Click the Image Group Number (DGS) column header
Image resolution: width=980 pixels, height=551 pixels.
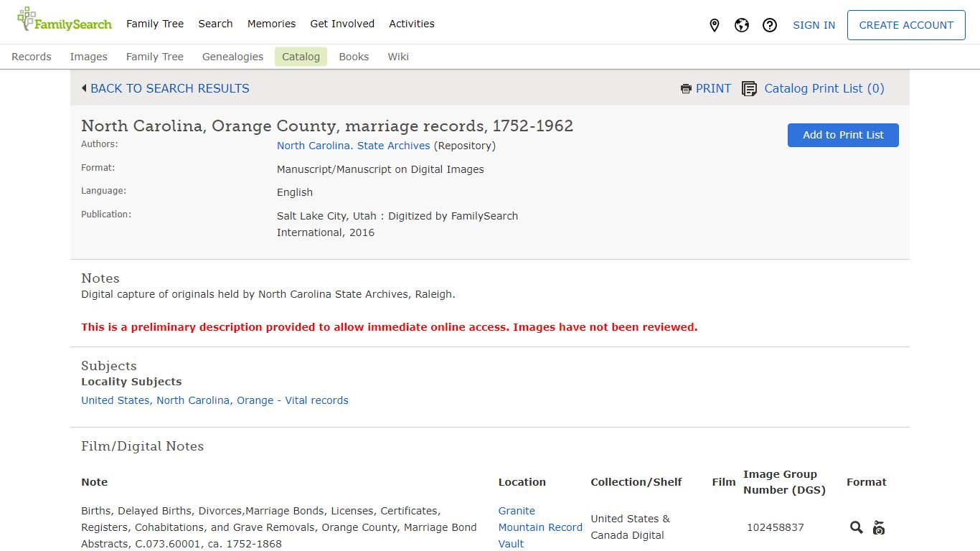[784, 482]
